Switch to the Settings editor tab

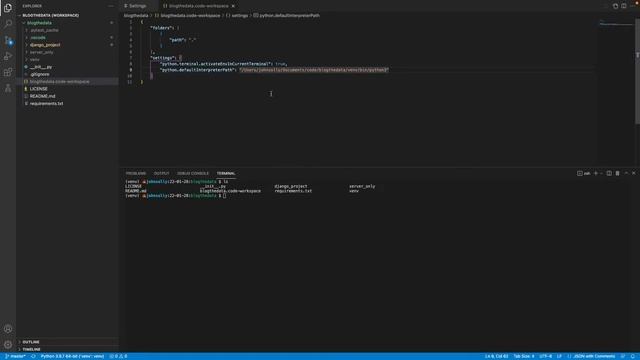[x=138, y=6]
